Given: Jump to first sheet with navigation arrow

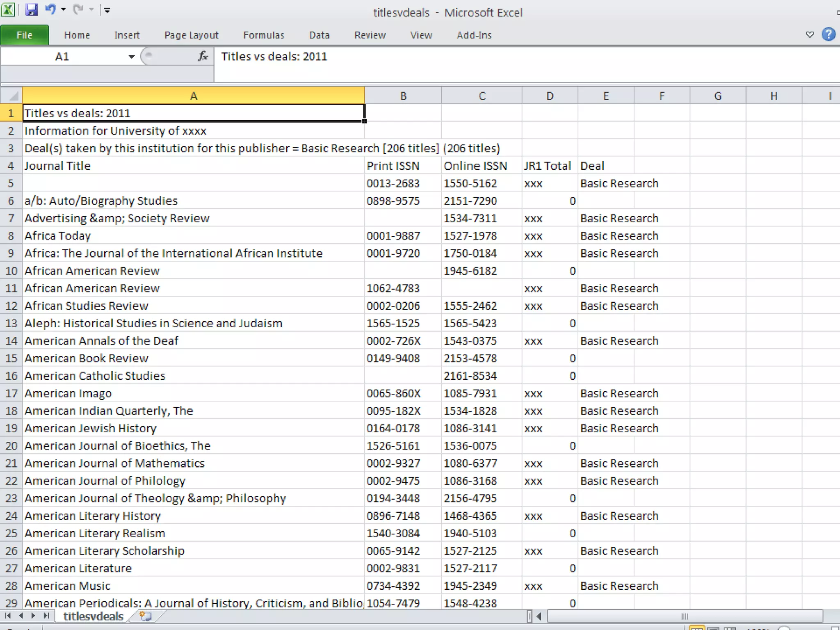Looking at the screenshot, I should click(8, 616).
